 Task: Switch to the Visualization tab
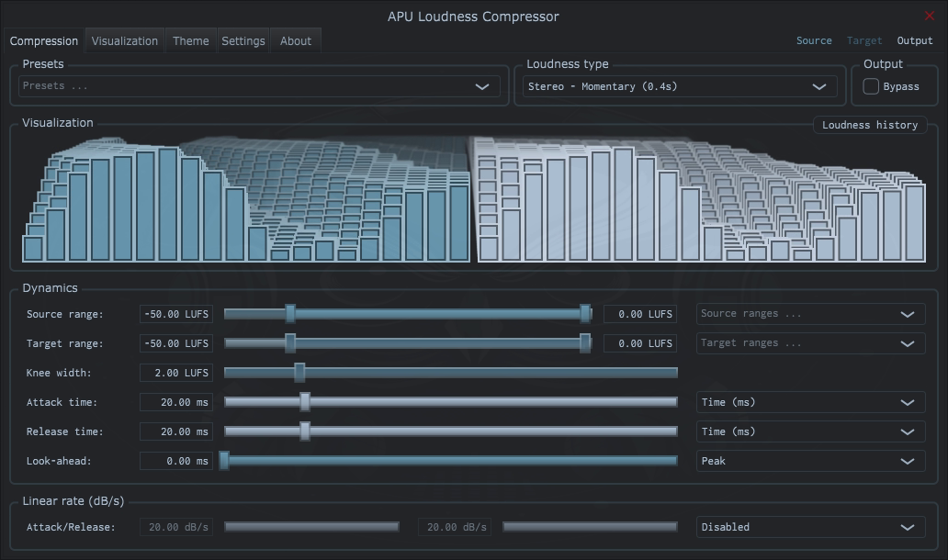tap(125, 40)
